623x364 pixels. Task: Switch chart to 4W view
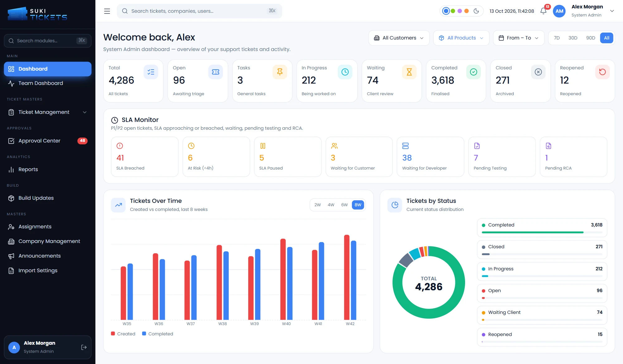331,205
